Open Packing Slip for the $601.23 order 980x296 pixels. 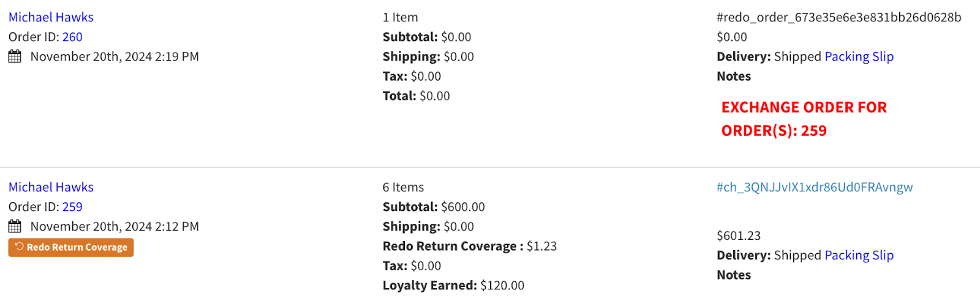[859, 256]
